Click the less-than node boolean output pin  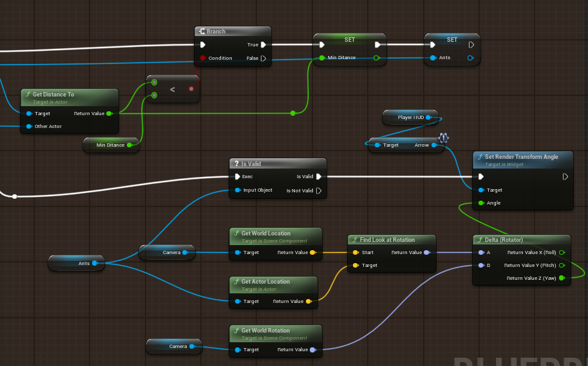(x=191, y=89)
